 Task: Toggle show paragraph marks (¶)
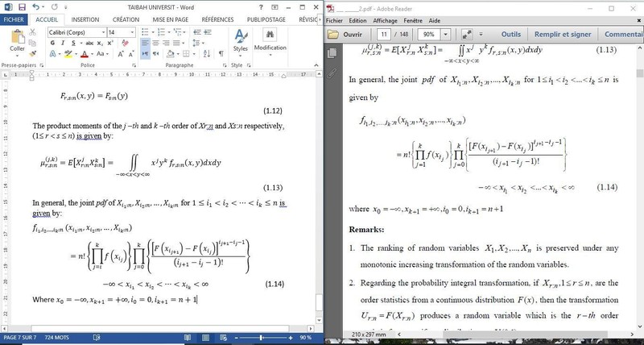click(221, 53)
